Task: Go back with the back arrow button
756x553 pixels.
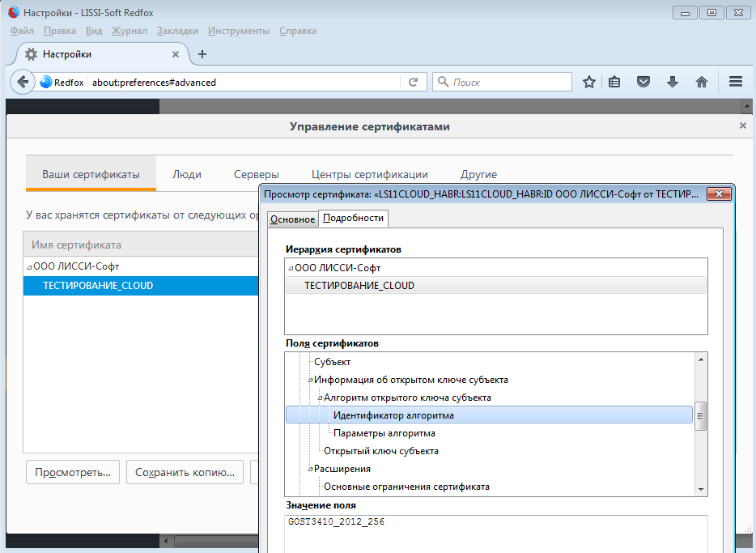Action: [x=22, y=82]
